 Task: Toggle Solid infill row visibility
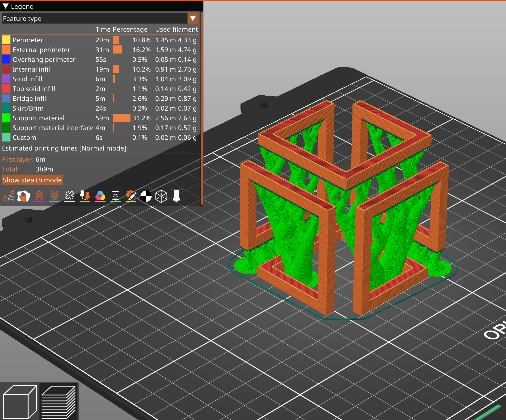tap(100, 79)
